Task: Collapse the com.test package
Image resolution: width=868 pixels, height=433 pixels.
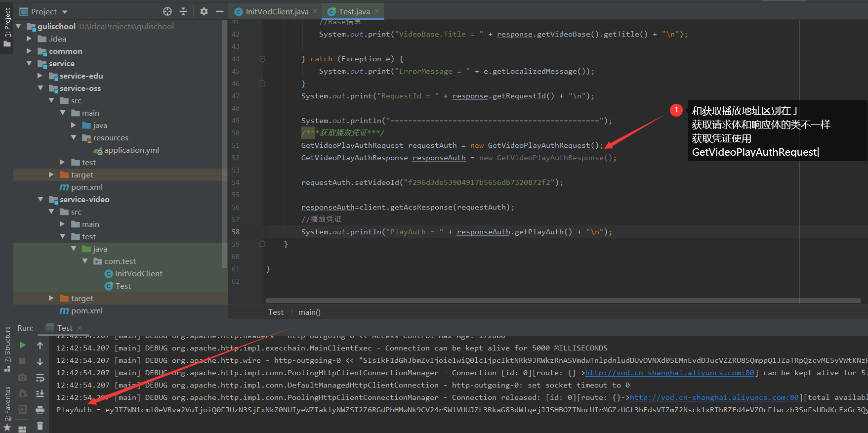Action: pyautogui.click(x=85, y=261)
